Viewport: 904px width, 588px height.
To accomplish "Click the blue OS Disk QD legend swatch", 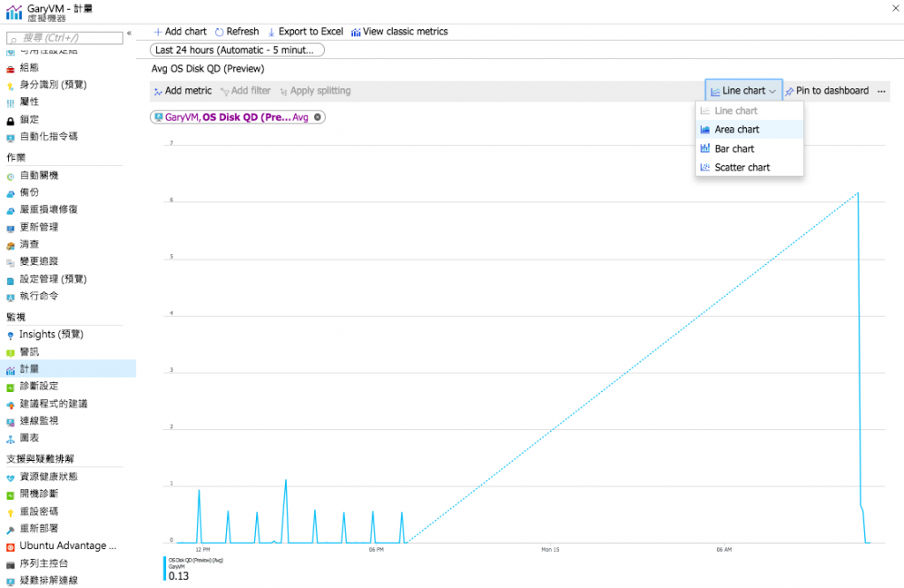I will click(x=165, y=569).
